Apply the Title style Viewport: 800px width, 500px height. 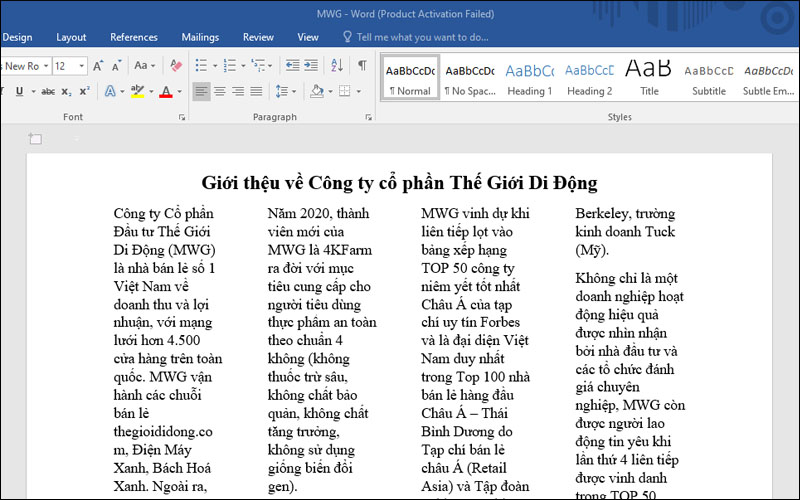tap(649, 78)
